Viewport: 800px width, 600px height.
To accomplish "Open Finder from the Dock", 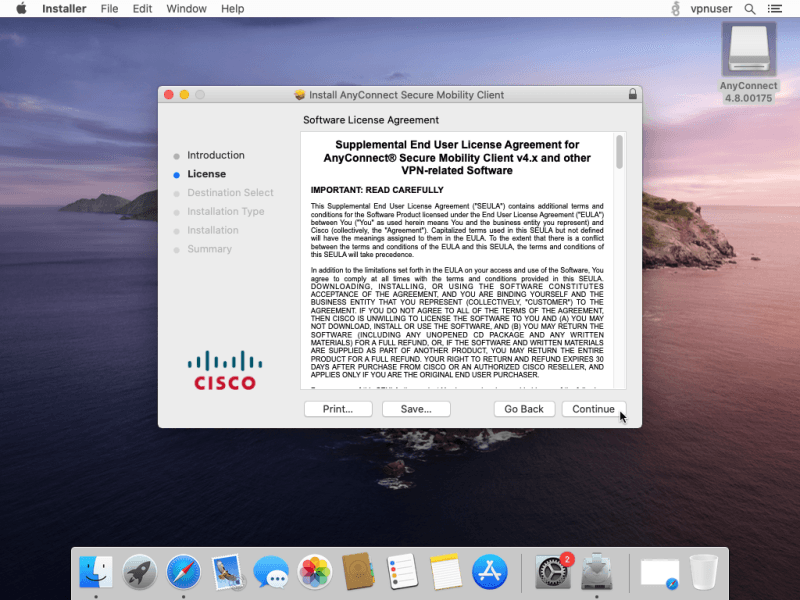I will coord(96,573).
